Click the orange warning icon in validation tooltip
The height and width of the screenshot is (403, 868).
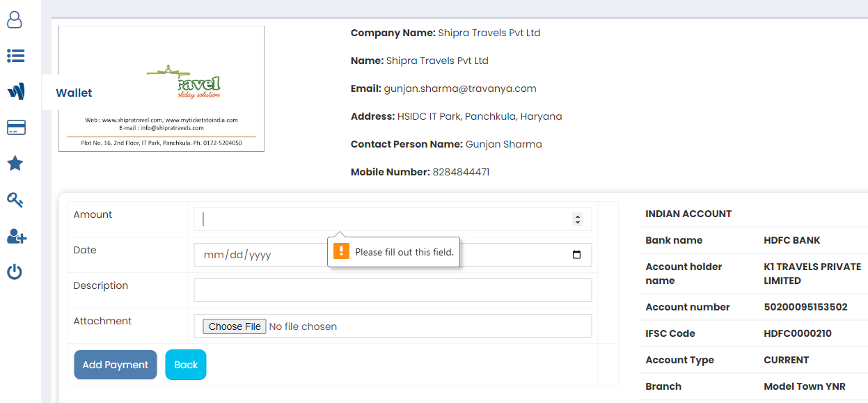click(x=341, y=251)
